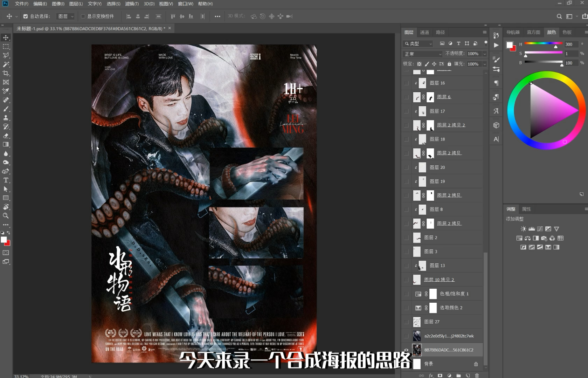This screenshot has width=588, height=378.
Task: Click the Brightness/Contrast adjustment icon
Action: (523, 229)
